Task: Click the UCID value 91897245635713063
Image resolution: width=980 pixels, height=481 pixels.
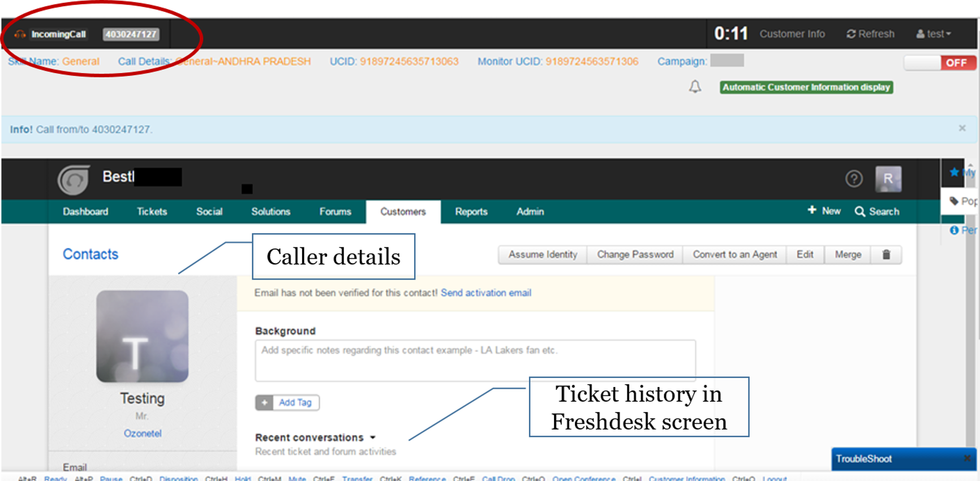Action: click(x=409, y=61)
